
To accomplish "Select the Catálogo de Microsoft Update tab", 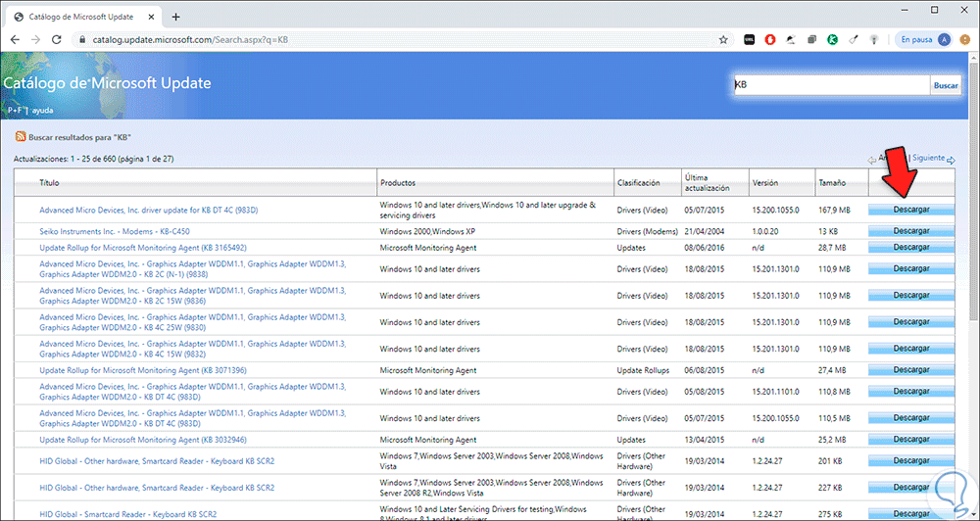I will pyautogui.click(x=83, y=17).
